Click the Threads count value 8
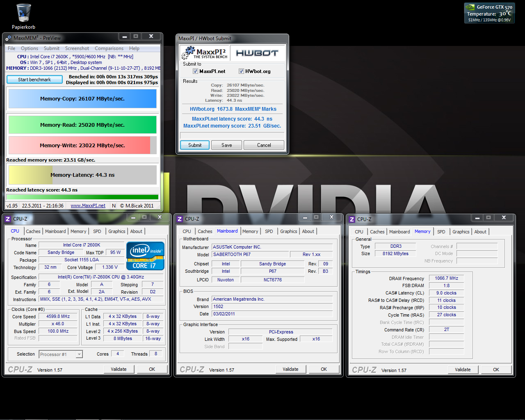The width and height of the screenshot is (525, 420). tap(156, 354)
